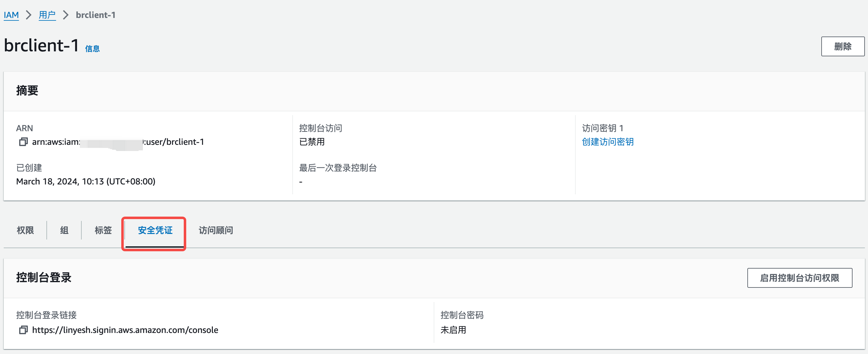Click the 启用控制台访问权限 button
Screen dimensions: 868x354
pyautogui.click(x=800, y=278)
